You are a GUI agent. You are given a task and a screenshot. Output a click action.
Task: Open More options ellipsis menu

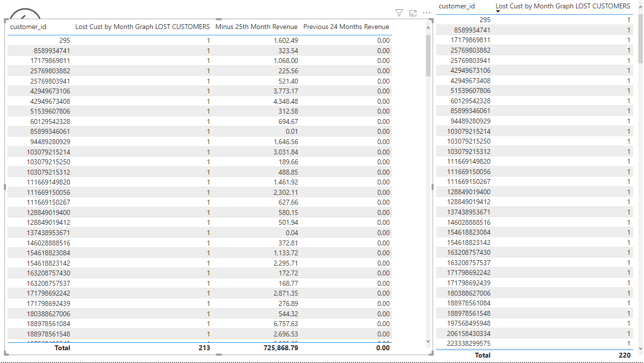coord(426,13)
